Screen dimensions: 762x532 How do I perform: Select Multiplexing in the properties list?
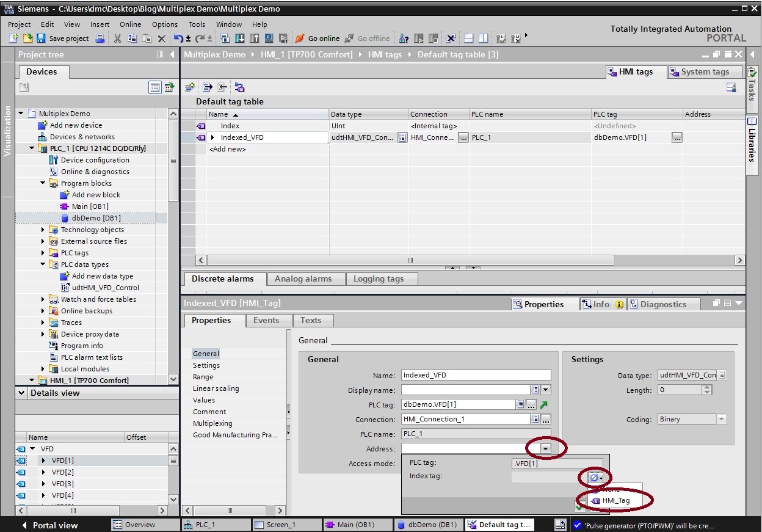click(x=212, y=423)
